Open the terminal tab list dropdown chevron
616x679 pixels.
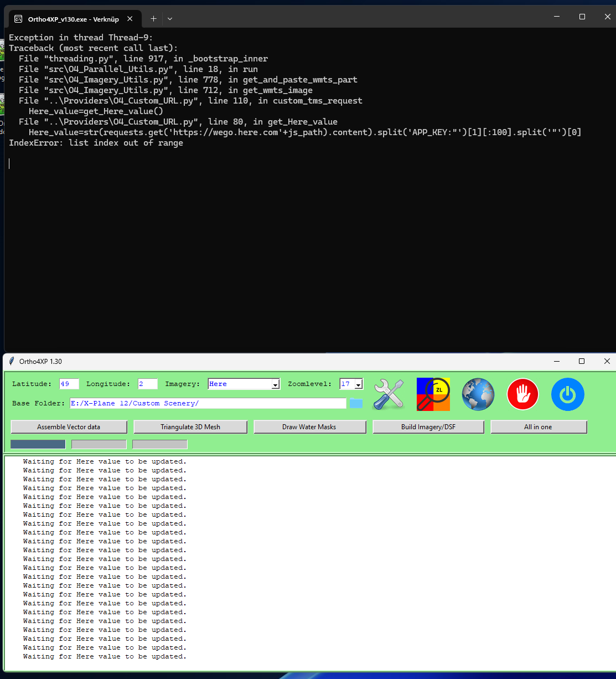coord(170,19)
